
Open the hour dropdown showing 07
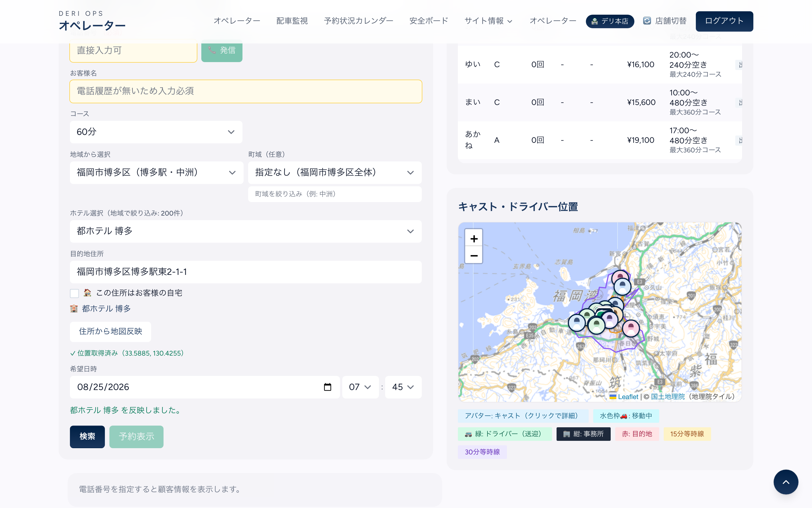(x=360, y=387)
